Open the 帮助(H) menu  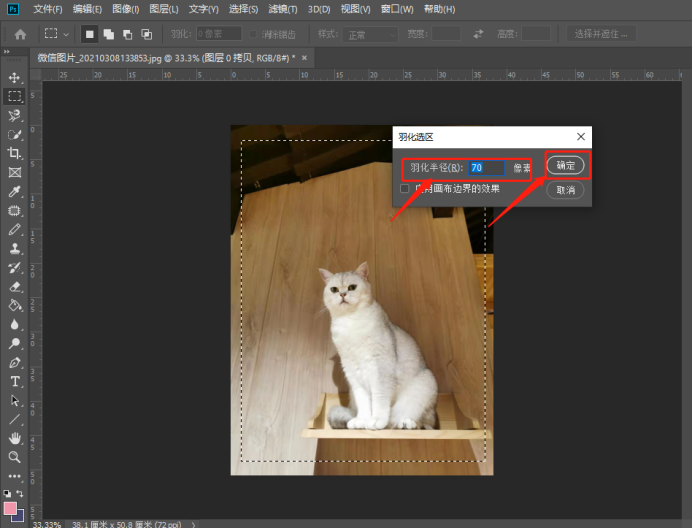coord(440,9)
